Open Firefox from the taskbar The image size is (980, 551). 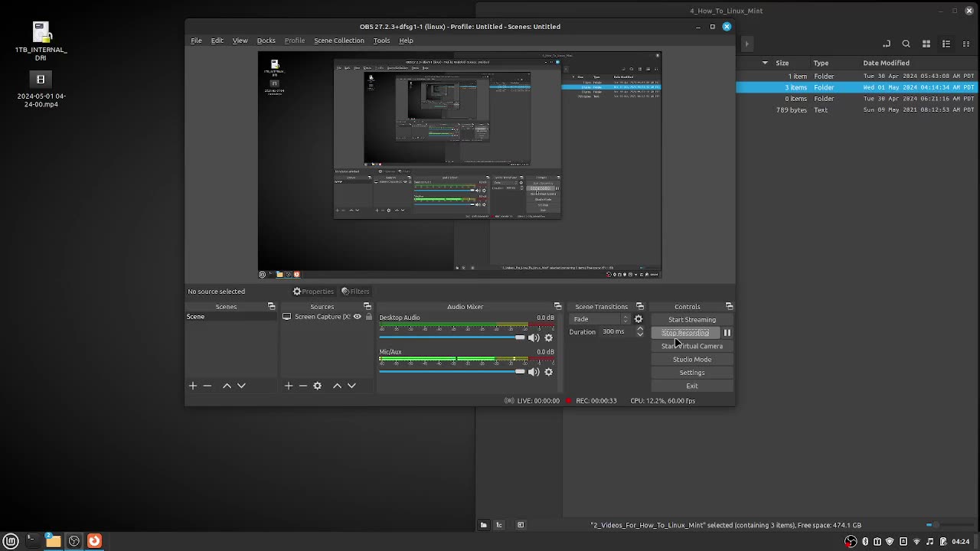pos(94,541)
